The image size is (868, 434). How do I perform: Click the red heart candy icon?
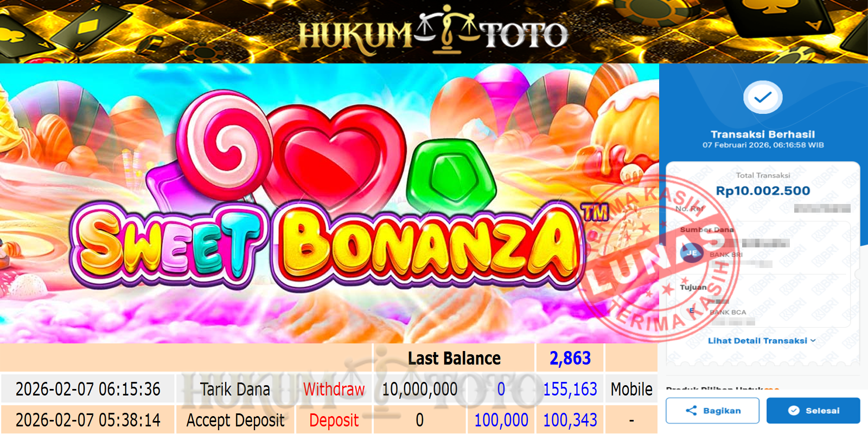pos(337,157)
